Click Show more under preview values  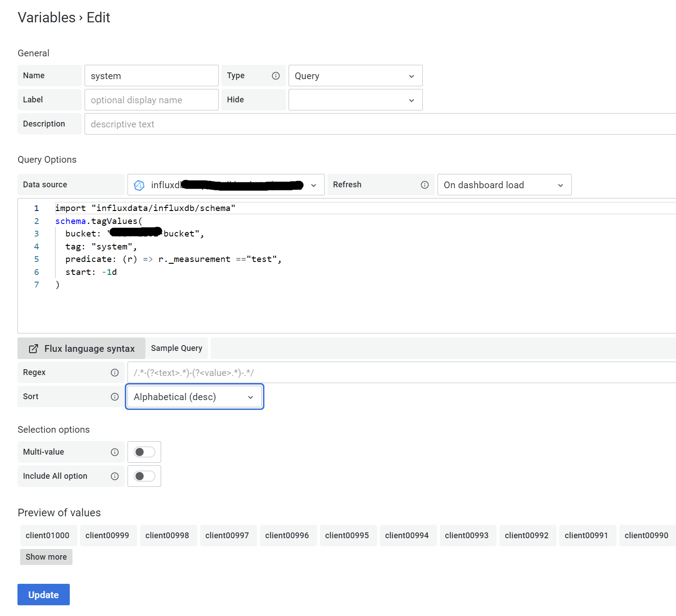pyautogui.click(x=46, y=557)
